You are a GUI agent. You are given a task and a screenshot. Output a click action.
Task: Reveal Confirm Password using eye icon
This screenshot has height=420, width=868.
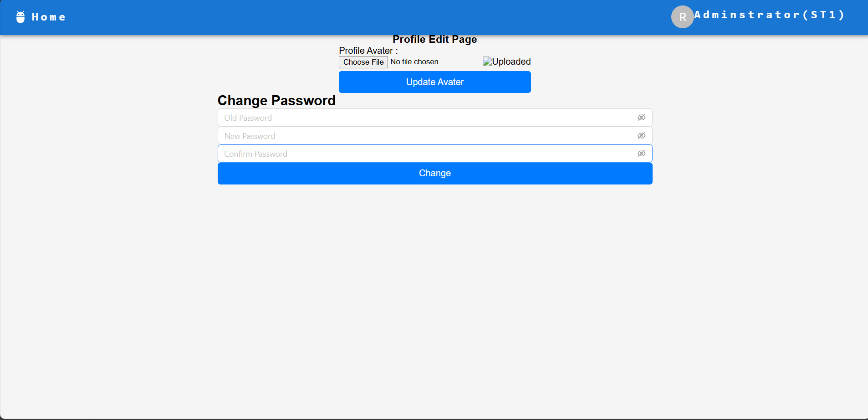(x=641, y=154)
